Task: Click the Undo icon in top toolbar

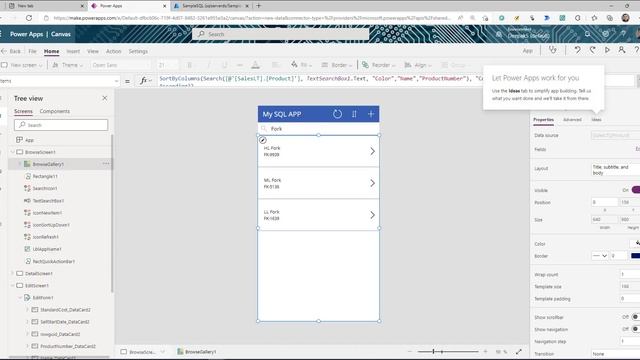Action: tap(577, 50)
